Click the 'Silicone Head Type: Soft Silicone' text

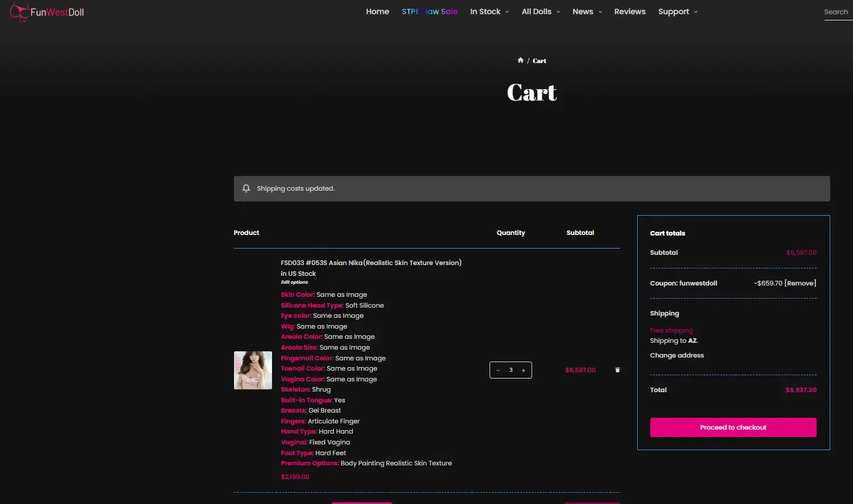click(332, 305)
